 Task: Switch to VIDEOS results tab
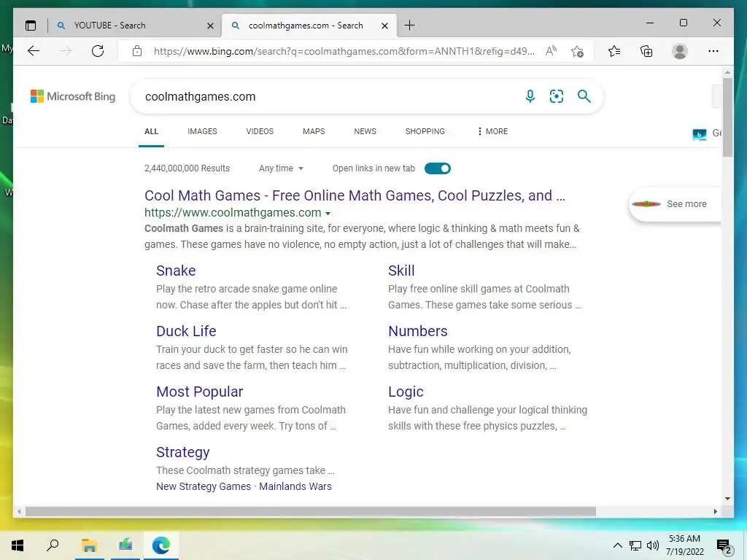[260, 131]
